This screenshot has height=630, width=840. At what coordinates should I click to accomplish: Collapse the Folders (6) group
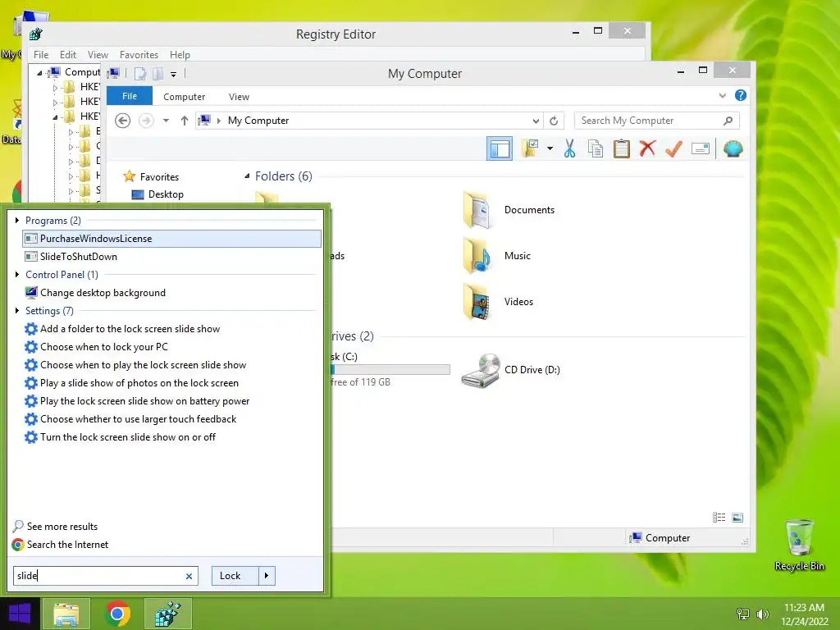247,176
